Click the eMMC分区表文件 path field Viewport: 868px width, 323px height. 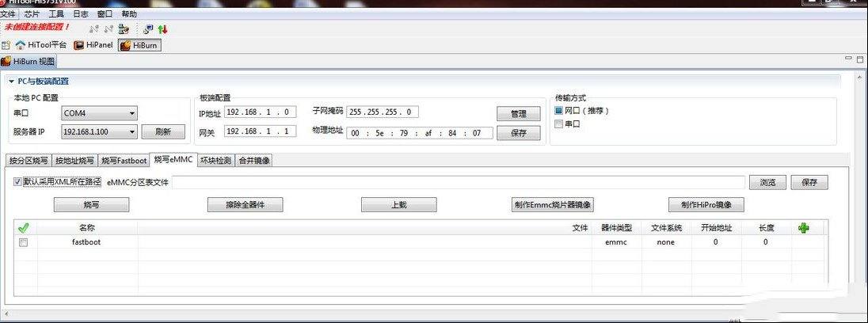click(x=459, y=182)
